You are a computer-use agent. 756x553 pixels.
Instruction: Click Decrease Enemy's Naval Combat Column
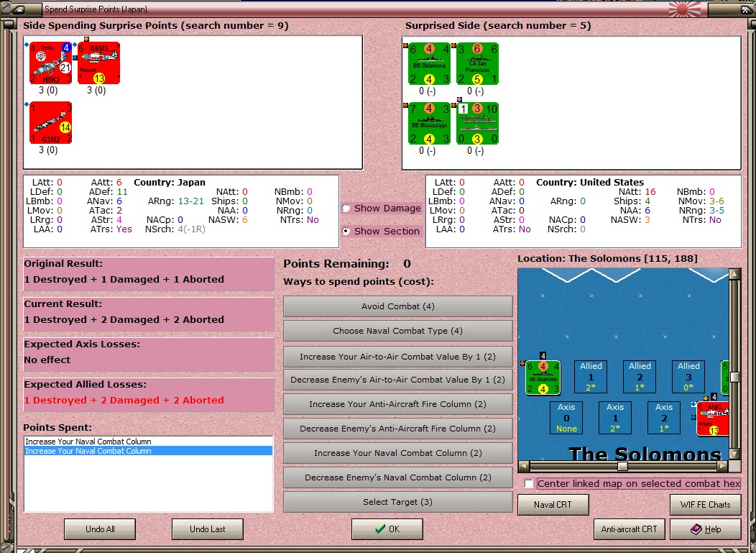click(398, 477)
